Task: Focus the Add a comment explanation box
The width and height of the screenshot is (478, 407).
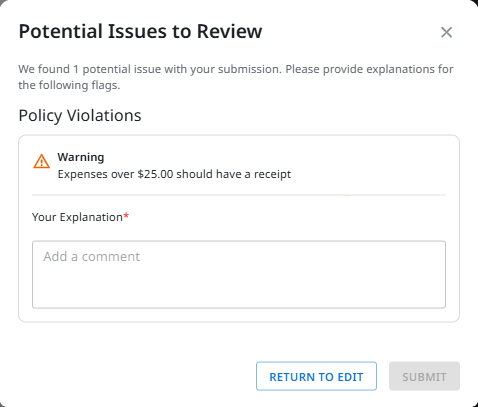Action: (x=239, y=274)
